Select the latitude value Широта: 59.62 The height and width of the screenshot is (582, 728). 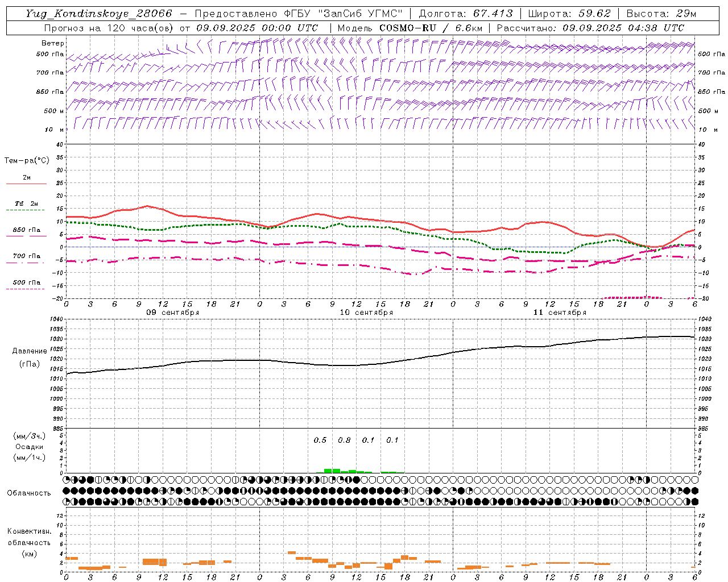569,14
